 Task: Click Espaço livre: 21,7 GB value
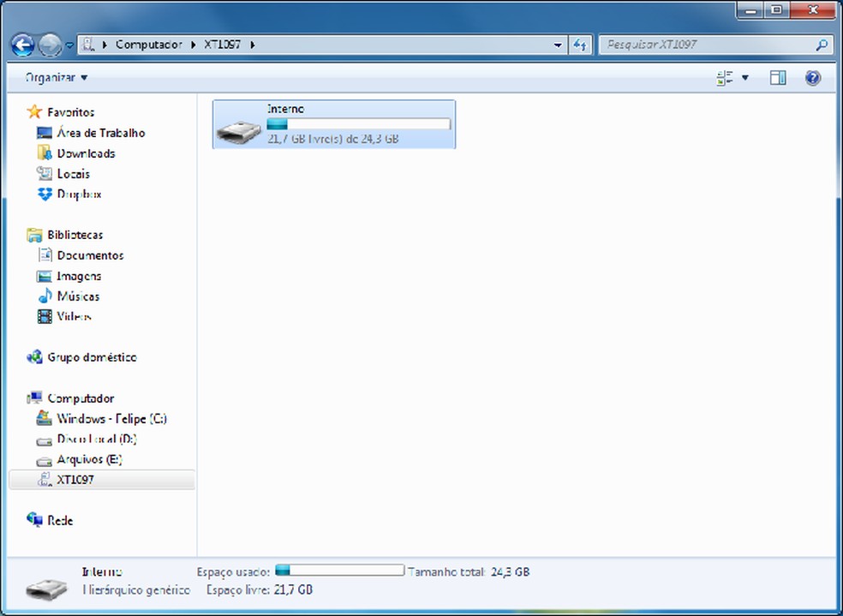click(x=294, y=589)
